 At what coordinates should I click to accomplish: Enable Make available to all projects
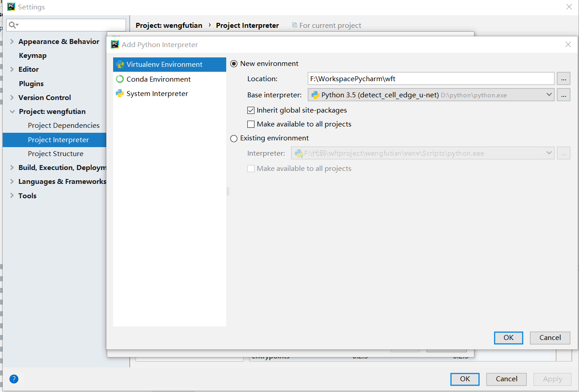coord(250,124)
